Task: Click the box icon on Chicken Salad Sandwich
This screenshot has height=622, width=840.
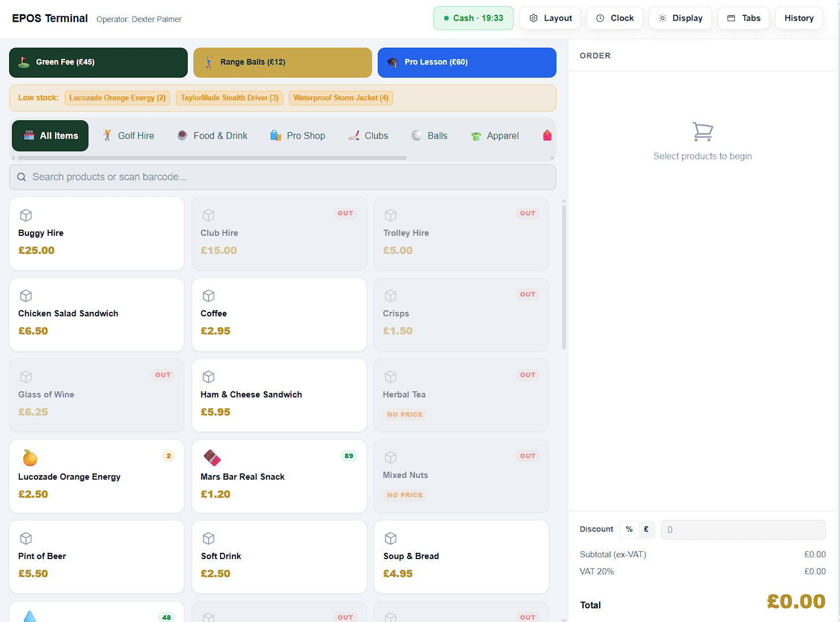Action: pos(26,295)
